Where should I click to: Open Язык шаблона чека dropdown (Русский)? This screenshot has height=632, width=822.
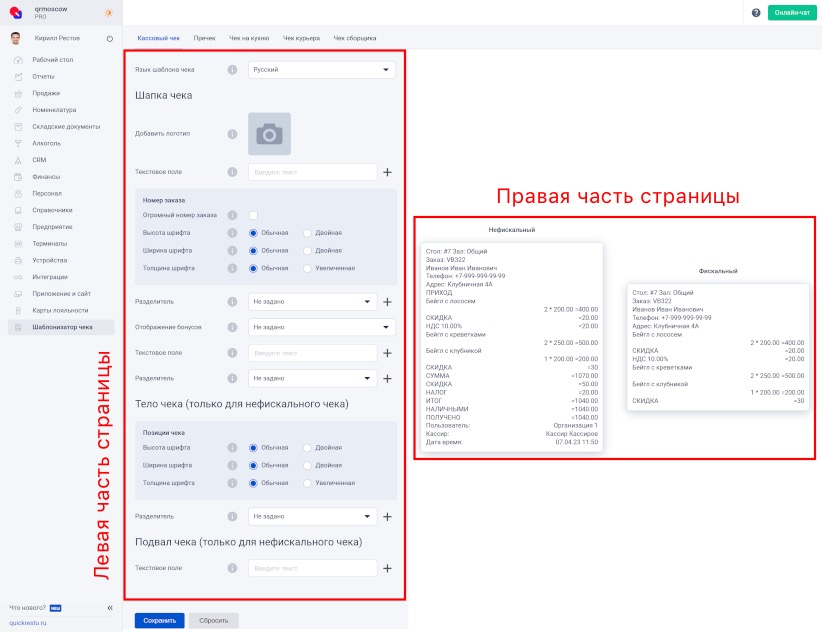tap(321, 70)
